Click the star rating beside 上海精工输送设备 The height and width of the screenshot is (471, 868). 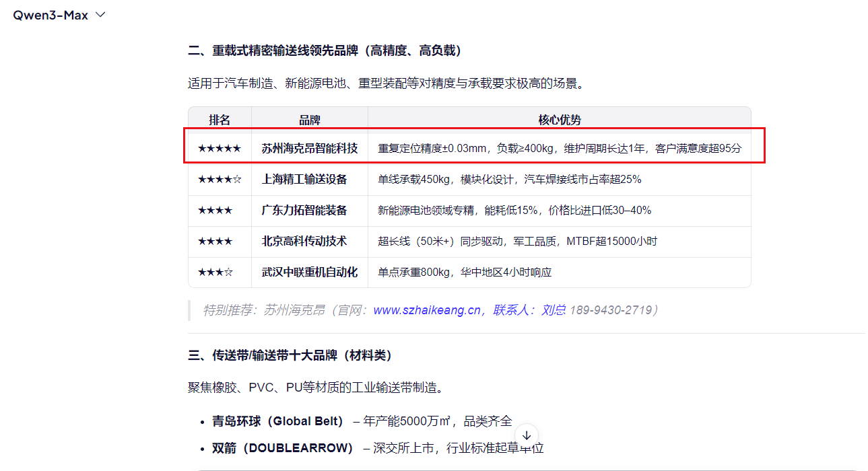[220, 180]
